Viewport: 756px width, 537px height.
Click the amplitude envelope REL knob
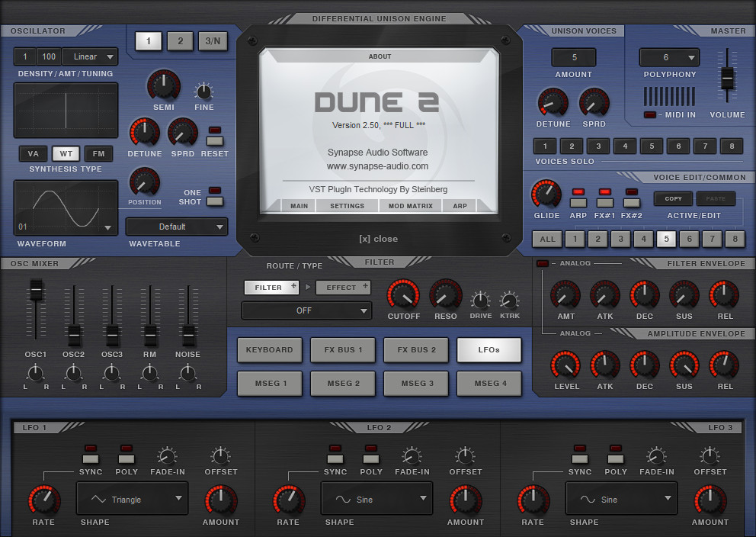pos(724,365)
